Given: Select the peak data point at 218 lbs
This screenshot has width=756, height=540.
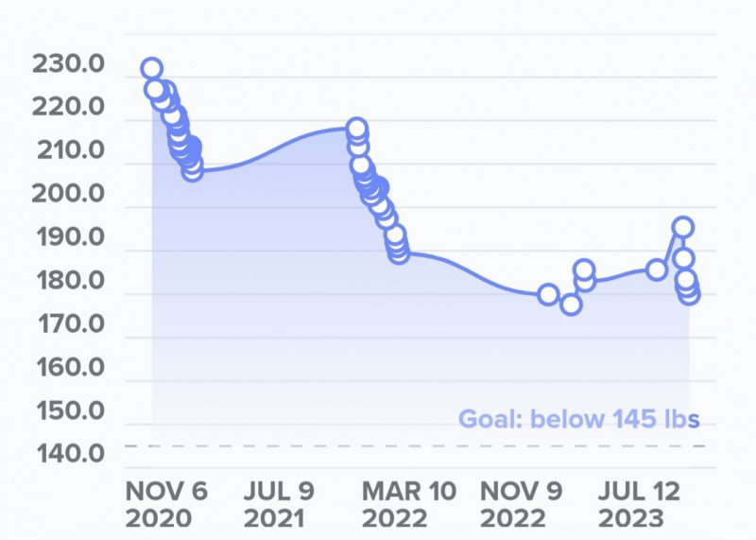Looking at the screenshot, I should point(356,129).
